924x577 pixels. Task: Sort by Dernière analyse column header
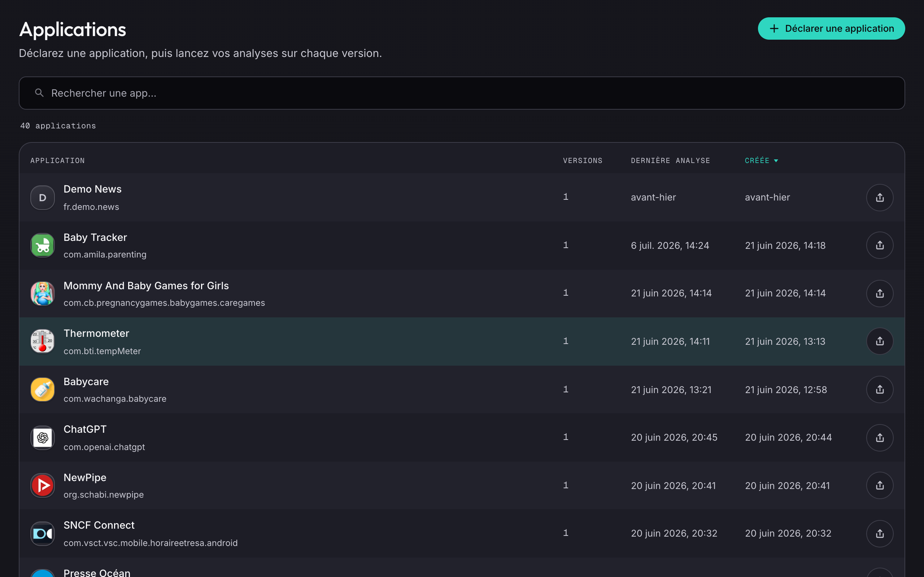671,161
